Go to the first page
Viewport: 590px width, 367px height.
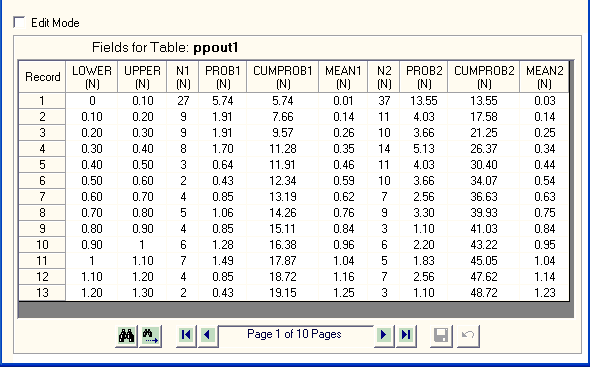186,335
